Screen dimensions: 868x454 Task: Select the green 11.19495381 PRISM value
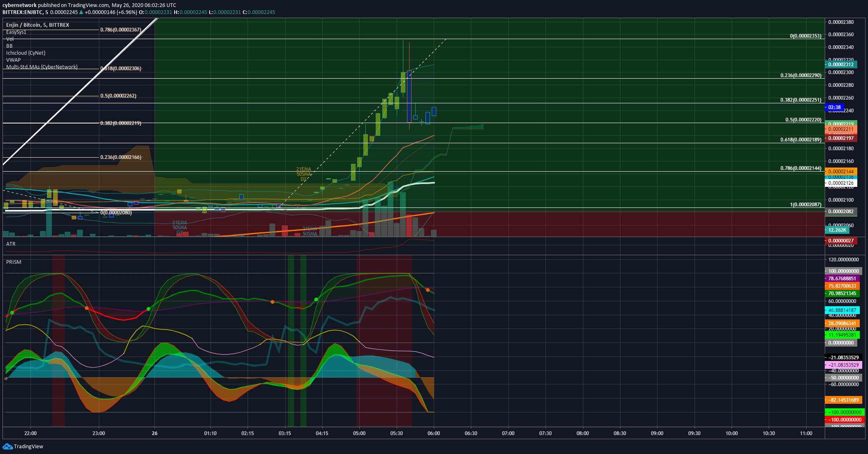[842, 335]
